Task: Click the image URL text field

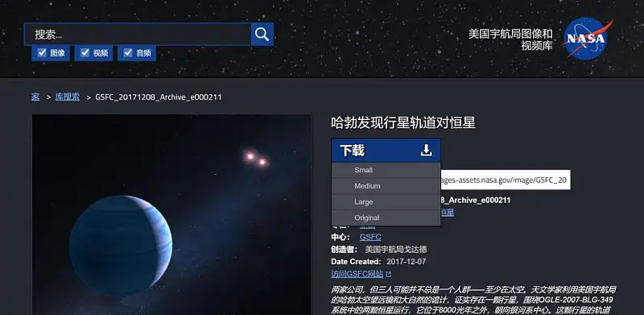Action: tap(506, 180)
